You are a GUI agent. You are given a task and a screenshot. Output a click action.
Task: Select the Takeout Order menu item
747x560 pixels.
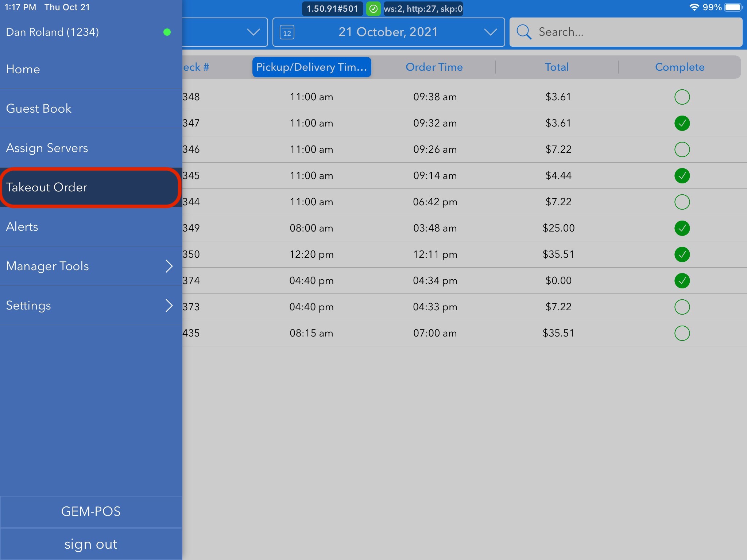(47, 187)
